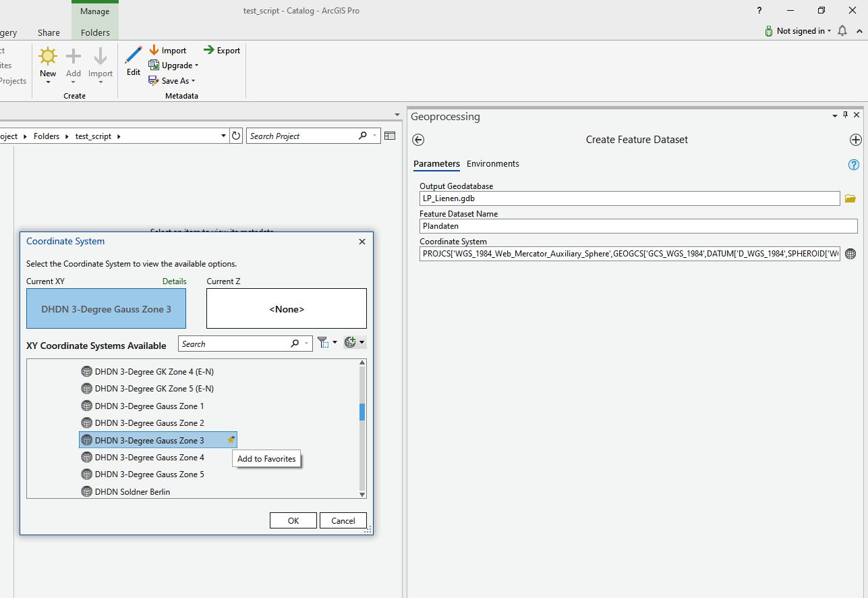Open the Geoprocessing tool help question icon
This screenshot has width=868, height=598.
click(853, 165)
